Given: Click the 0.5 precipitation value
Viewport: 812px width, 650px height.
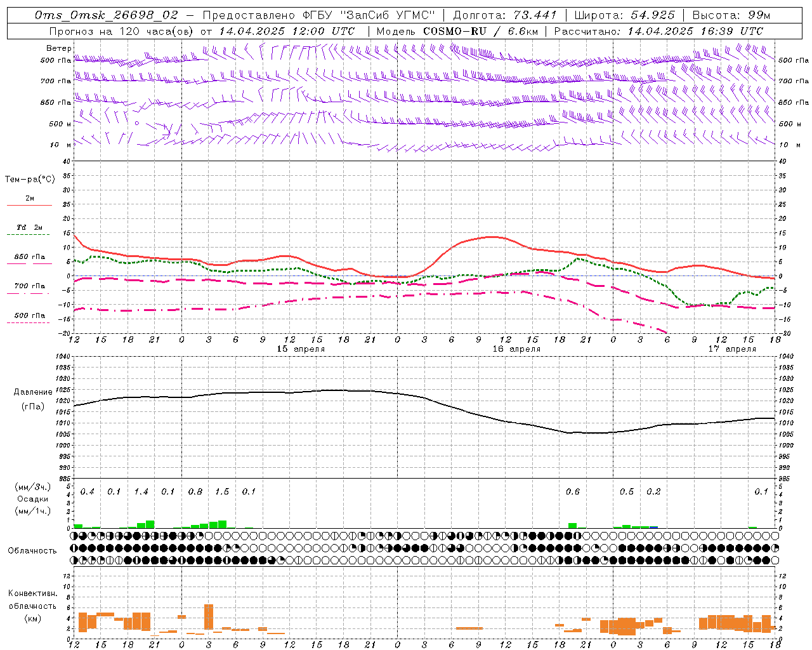Looking at the screenshot, I should (627, 492).
